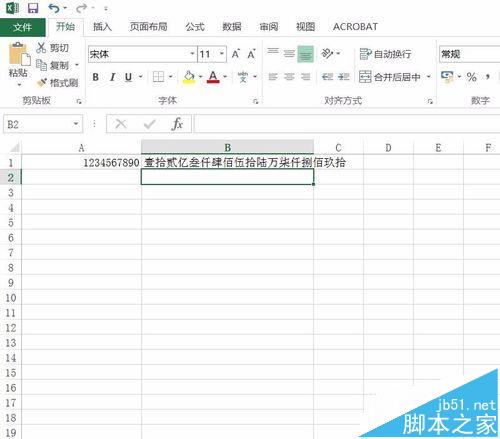The image size is (500, 439).
Task: Switch to the 视图 tab
Action: (305, 27)
